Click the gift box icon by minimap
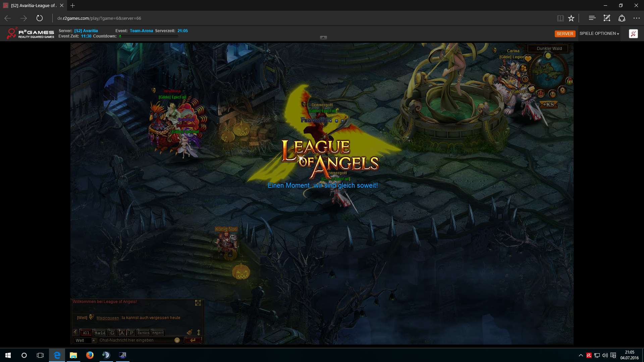The height and width of the screenshot is (362, 644). tap(569, 81)
